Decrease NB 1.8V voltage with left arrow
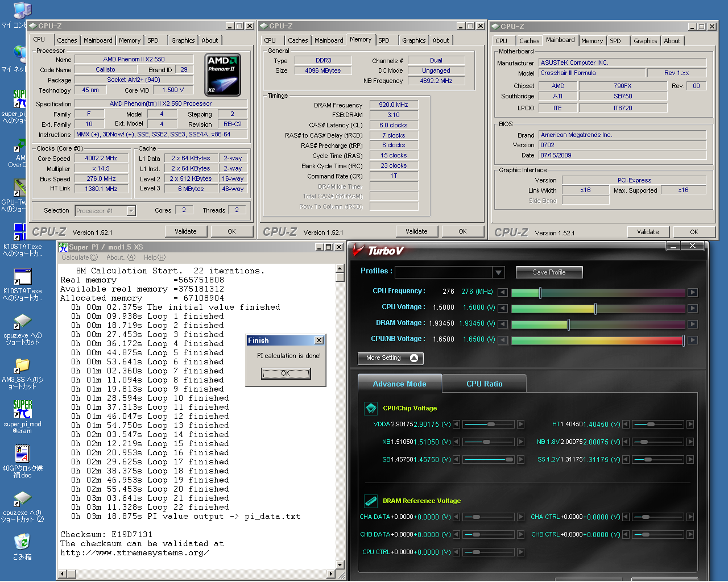Screen dimensions: 728x582 click(x=626, y=442)
